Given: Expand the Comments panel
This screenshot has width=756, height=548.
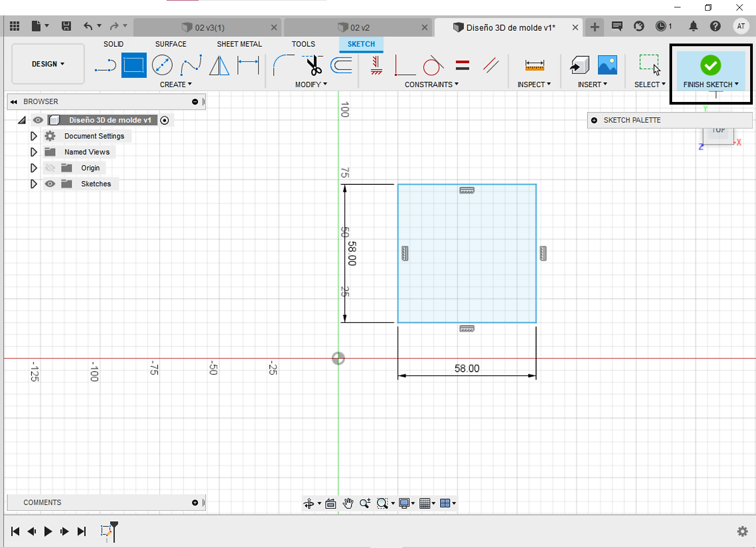Looking at the screenshot, I should point(195,502).
